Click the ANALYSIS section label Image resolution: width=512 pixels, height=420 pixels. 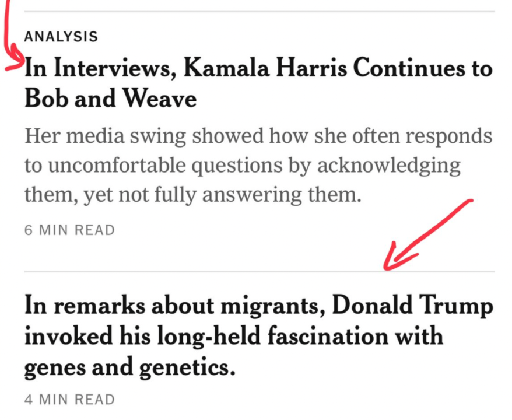click(x=61, y=37)
